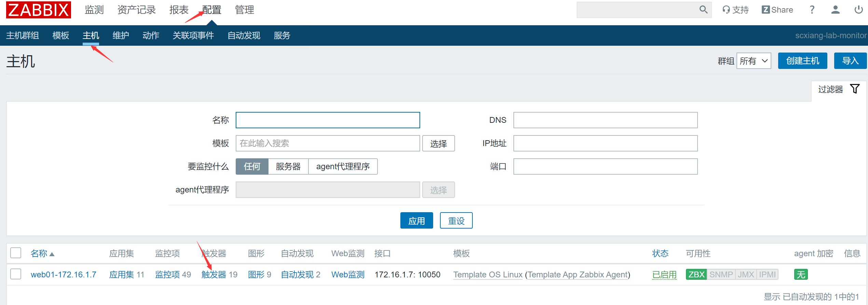Open the Template OS Linux link
The height and width of the screenshot is (305, 868).
click(x=488, y=274)
